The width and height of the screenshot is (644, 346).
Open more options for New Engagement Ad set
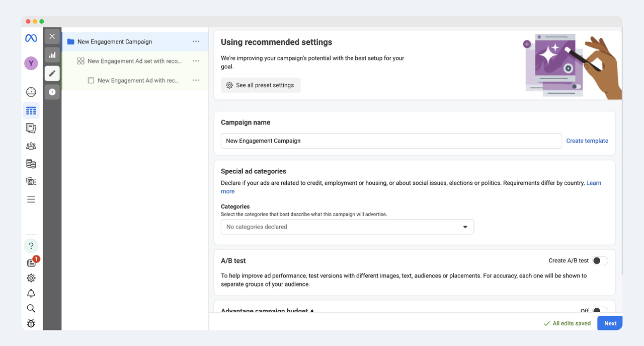tap(196, 61)
